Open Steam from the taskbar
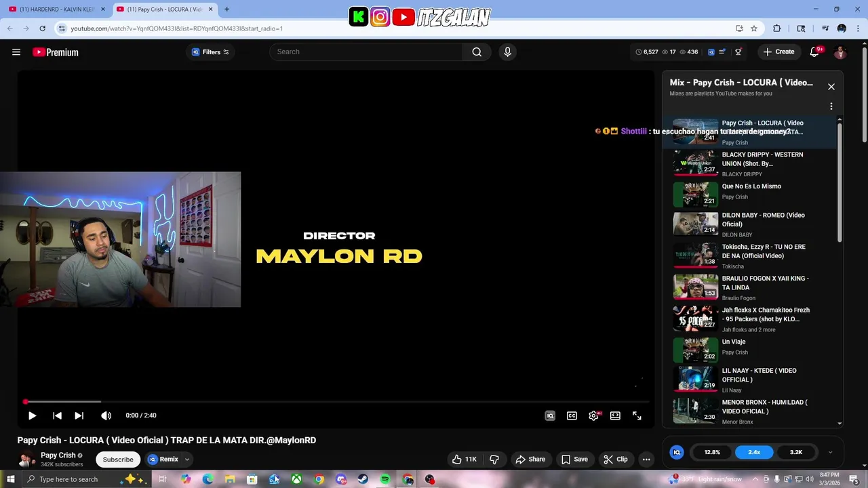Image resolution: width=868 pixels, height=488 pixels. click(363, 479)
